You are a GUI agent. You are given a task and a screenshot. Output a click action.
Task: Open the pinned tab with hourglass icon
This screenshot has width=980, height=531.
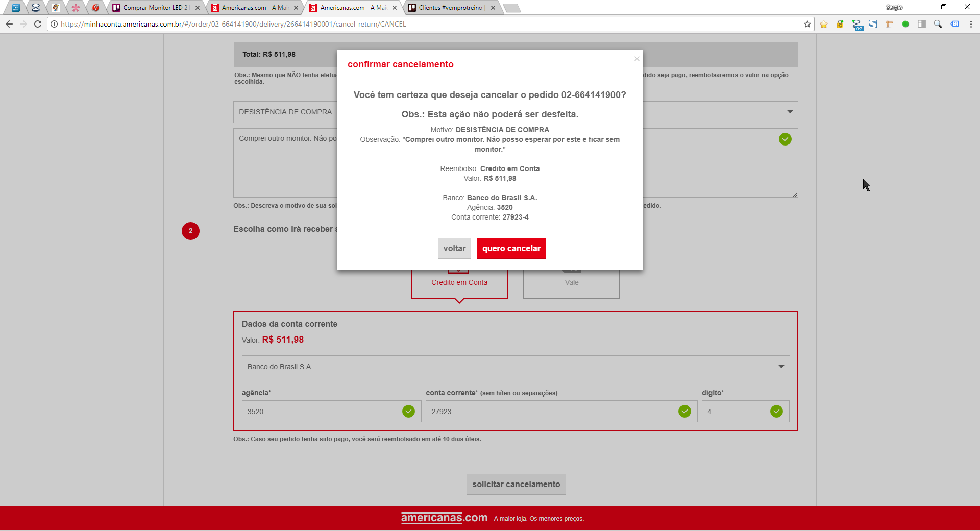[x=35, y=8]
